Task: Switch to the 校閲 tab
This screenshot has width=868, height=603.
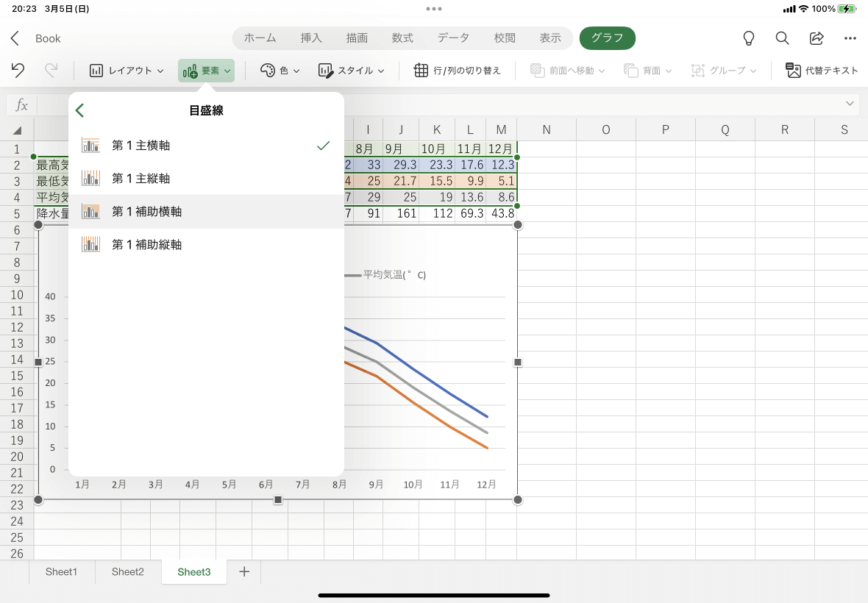Action: click(505, 38)
